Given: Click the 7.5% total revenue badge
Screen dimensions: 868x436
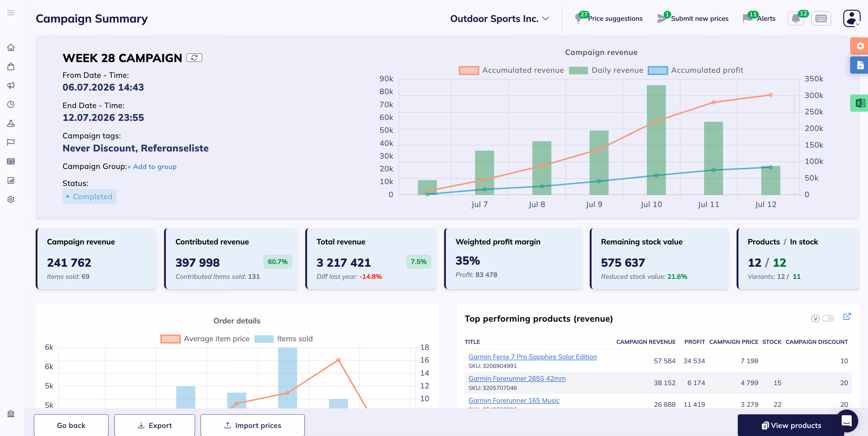Looking at the screenshot, I should point(419,262).
